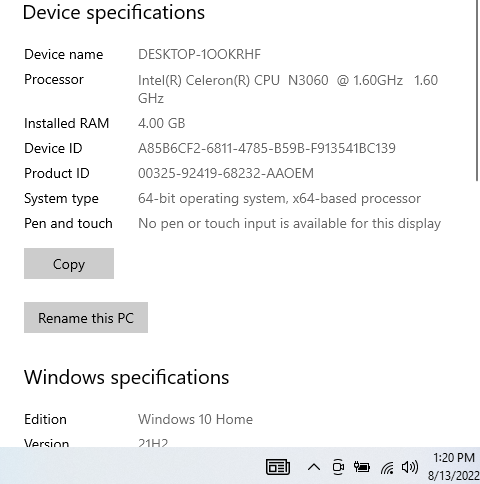Select the Device specifications heading
Viewport: 480px width, 484px height.
114,13
